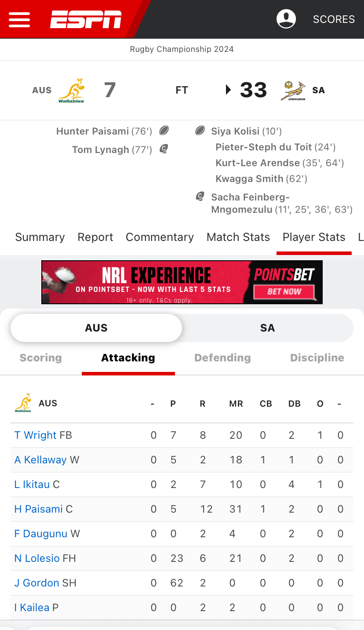Show the Discipline stats tab

[317, 358]
